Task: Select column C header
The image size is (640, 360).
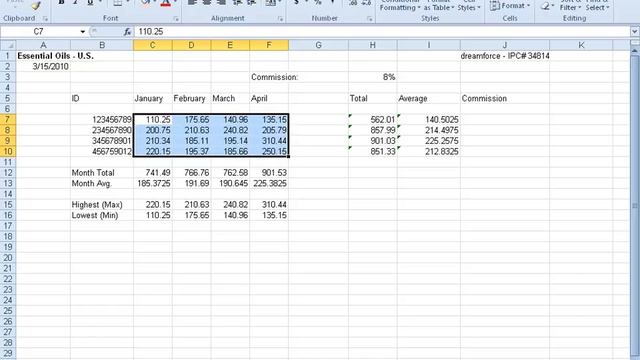Action: click(x=153, y=45)
